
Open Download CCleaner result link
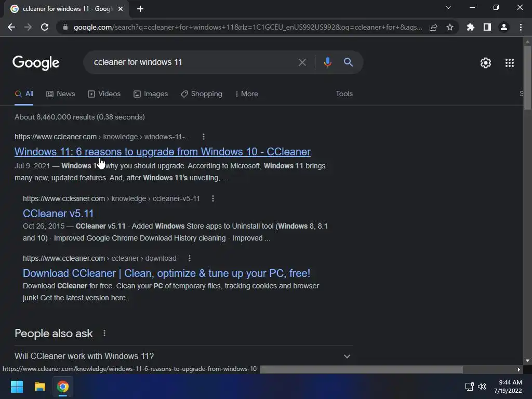tap(167, 273)
